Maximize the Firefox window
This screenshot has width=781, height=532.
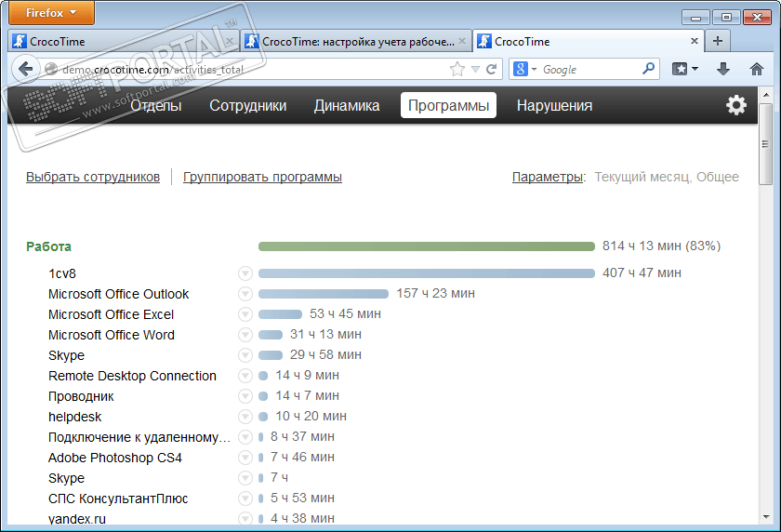pyautogui.click(x=726, y=18)
